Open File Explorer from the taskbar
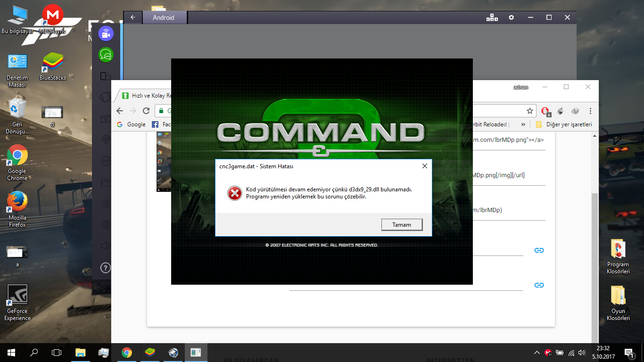Screen dimensions: 644x362 point(81,353)
